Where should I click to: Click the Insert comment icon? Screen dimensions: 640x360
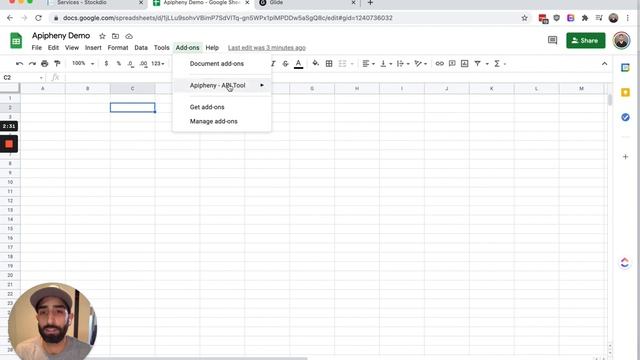coord(452,64)
